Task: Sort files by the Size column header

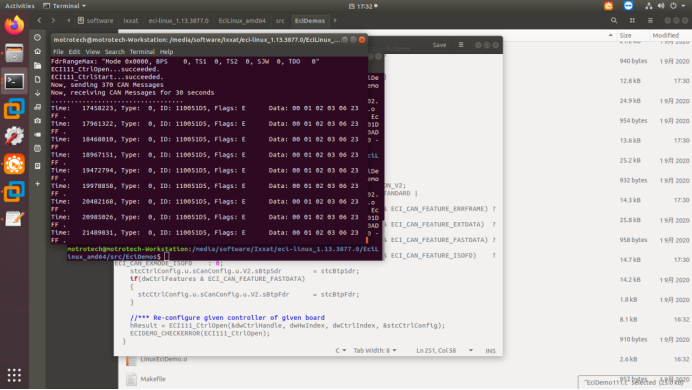Action: coord(625,35)
